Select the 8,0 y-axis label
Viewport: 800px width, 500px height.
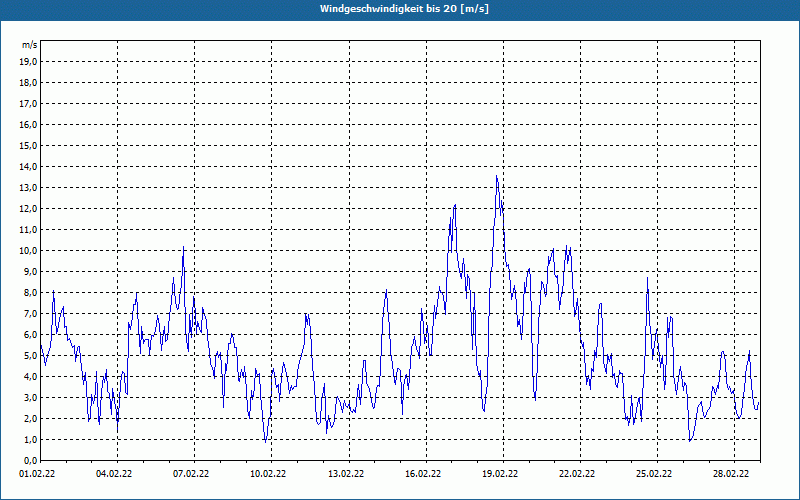coord(30,293)
